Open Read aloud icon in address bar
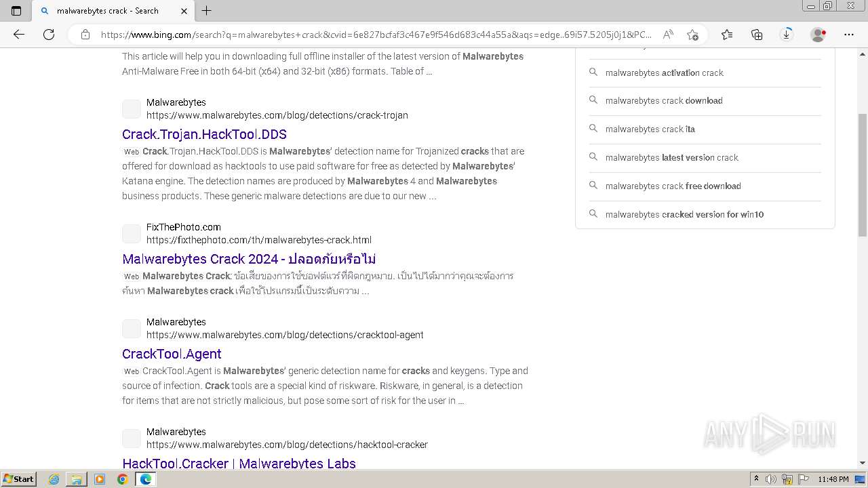This screenshot has height=488, width=868. point(668,35)
